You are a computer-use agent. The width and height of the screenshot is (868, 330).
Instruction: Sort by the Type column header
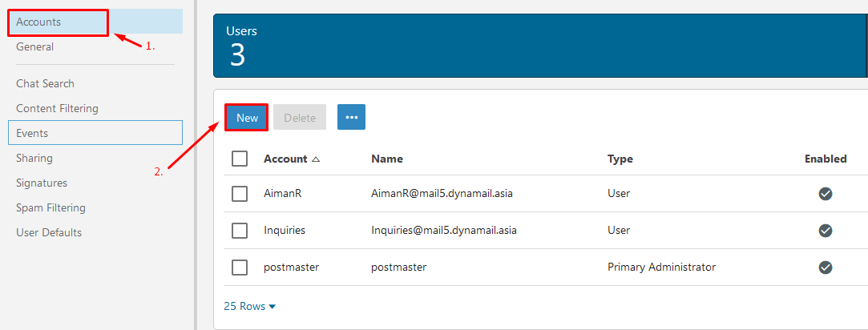pos(620,159)
